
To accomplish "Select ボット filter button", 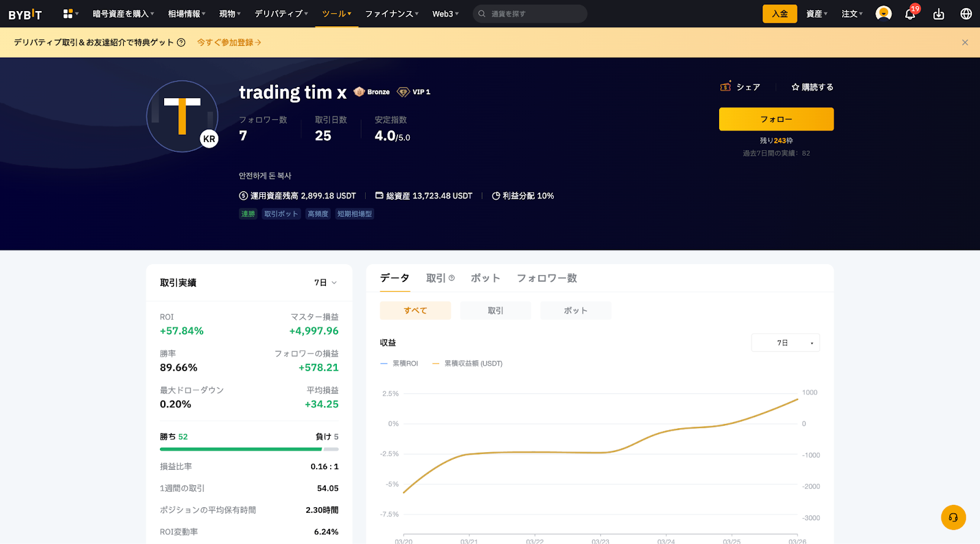I will pos(576,311).
